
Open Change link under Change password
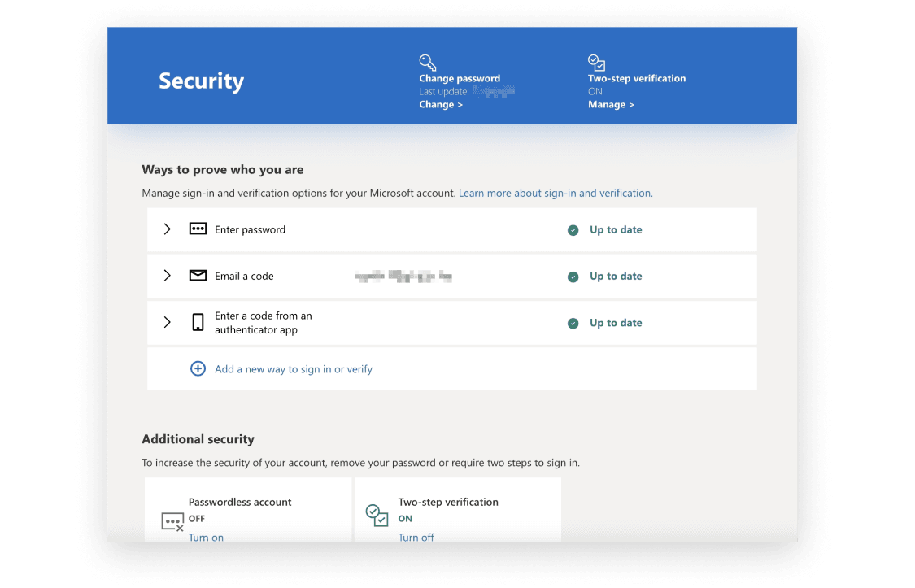(x=441, y=105)
